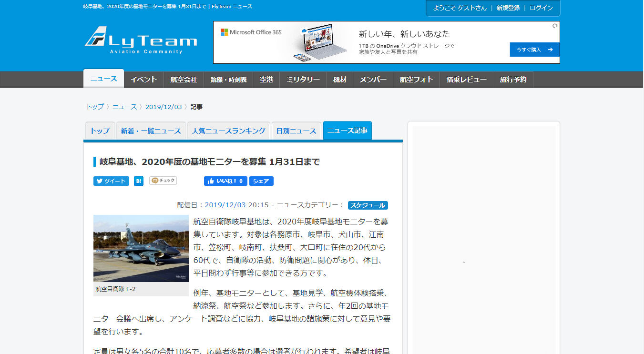Click 今すぐ購入 button in Office ad
This screenshot has width=644, height=354.
(534, 50)
